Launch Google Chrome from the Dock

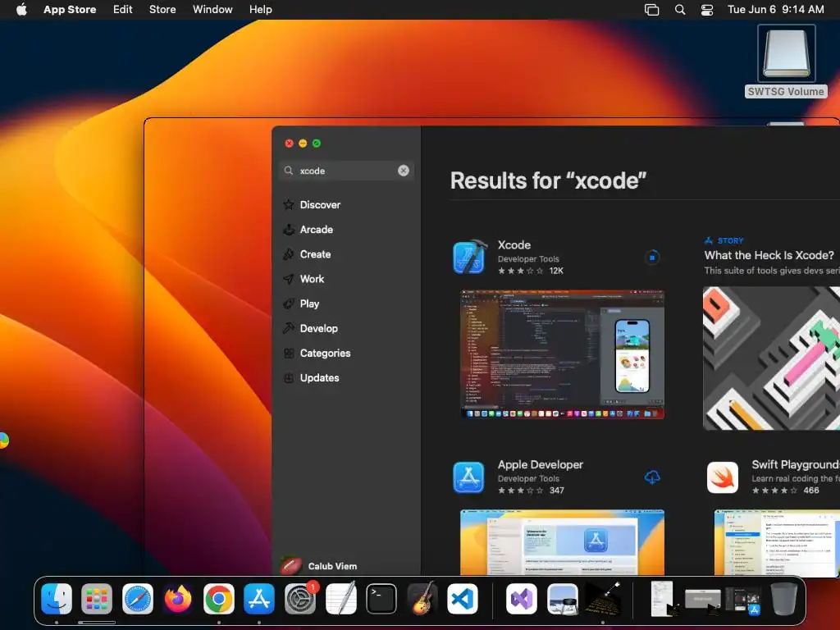tap(218, 598)
